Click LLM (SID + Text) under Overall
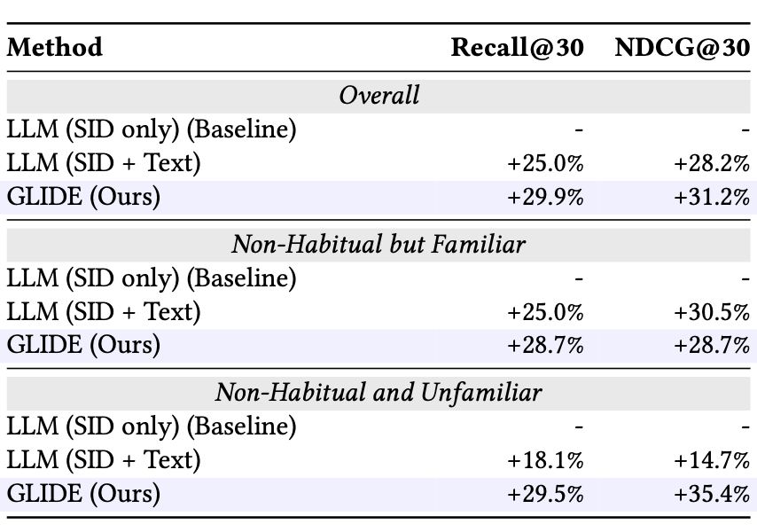Viewport: 757px width, 532px height. [x=104, y=163]
